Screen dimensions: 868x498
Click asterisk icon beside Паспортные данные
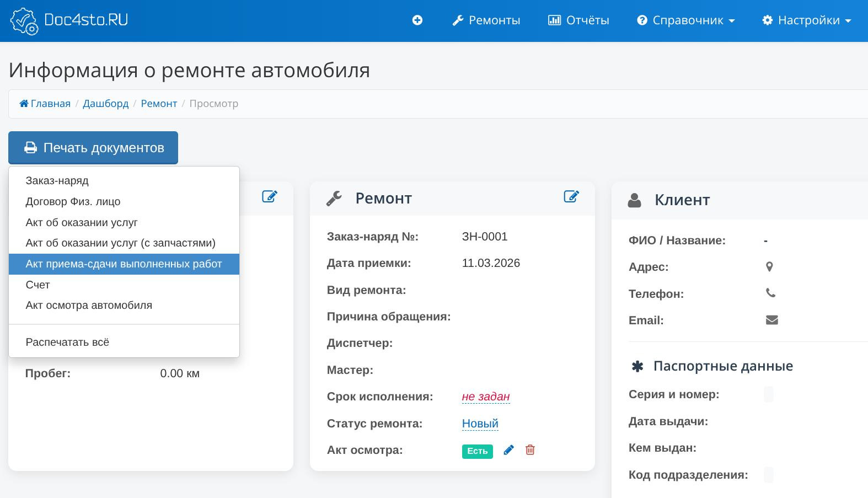tap(637, 366)
